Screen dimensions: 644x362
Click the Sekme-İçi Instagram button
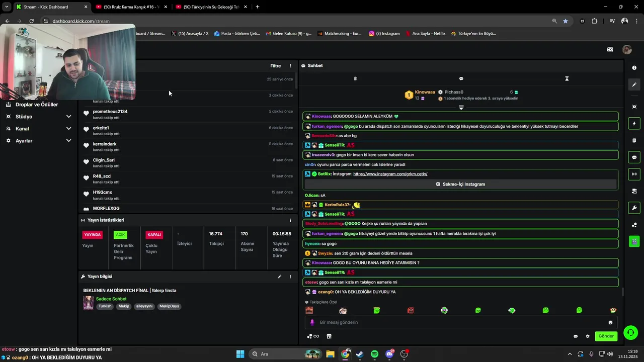click(x=460, y=185)
